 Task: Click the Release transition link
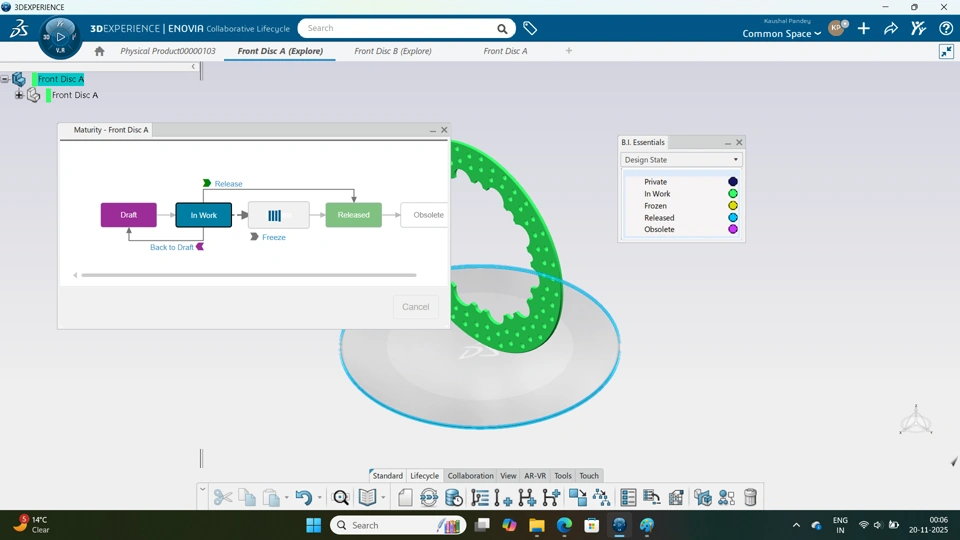(x=228, y=184)
